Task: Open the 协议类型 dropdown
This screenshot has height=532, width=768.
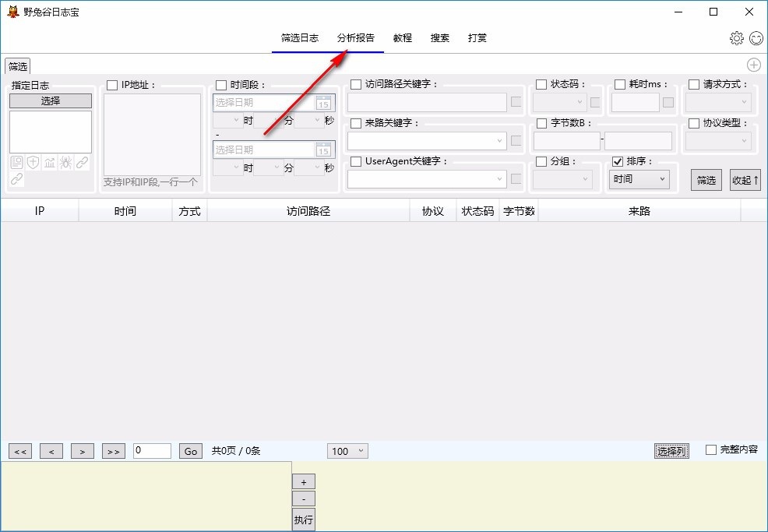Action: (x=718, y=141)
